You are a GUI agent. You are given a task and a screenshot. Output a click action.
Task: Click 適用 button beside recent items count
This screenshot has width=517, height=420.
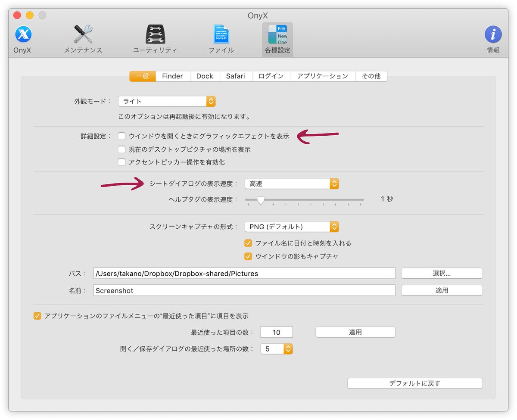click(x=355, y=332)
